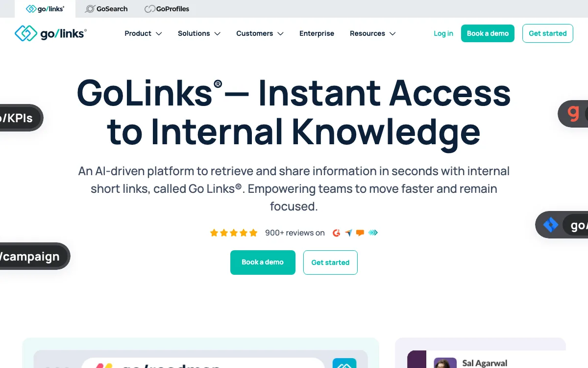Click the Capterra arrow review icon
This screenshot has height=368, width=588.
point(348,233)
